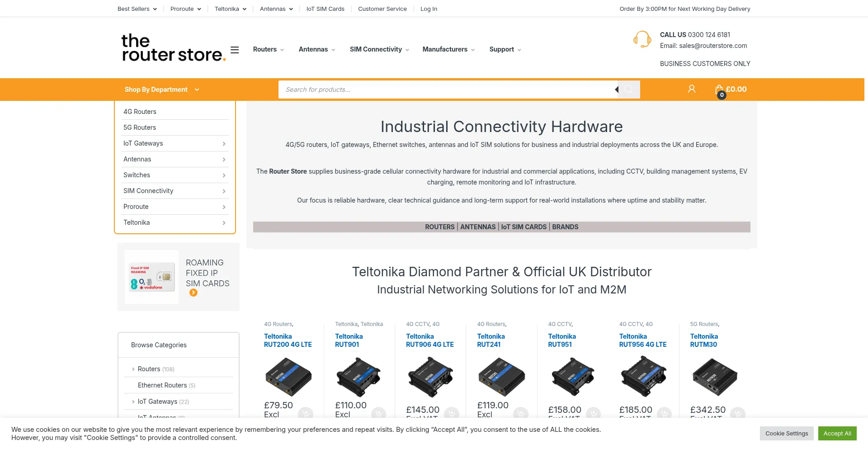Image resolution: width=868 pixels, height=449 pixels.
Task: Open the Teltonika RUT951 title link
Action: coord(562,340)
